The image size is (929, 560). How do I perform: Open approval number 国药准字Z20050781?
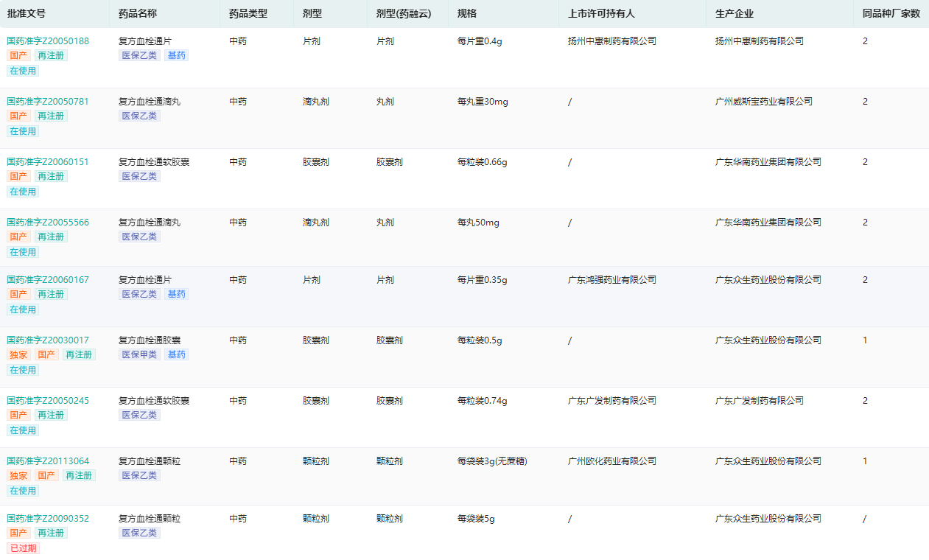click(48, 102)
